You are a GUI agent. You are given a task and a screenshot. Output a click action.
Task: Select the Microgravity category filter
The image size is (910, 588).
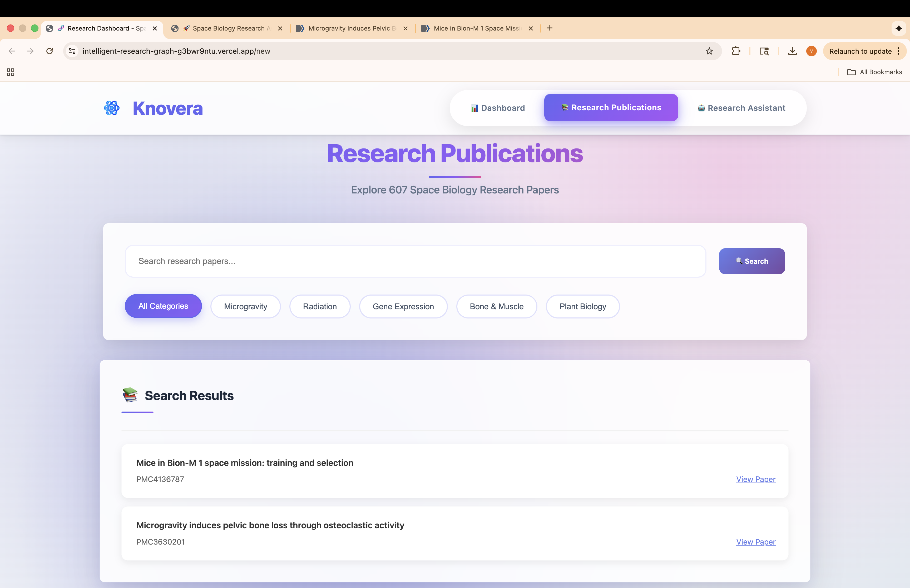pyautogui.click(x=246, y=307)
